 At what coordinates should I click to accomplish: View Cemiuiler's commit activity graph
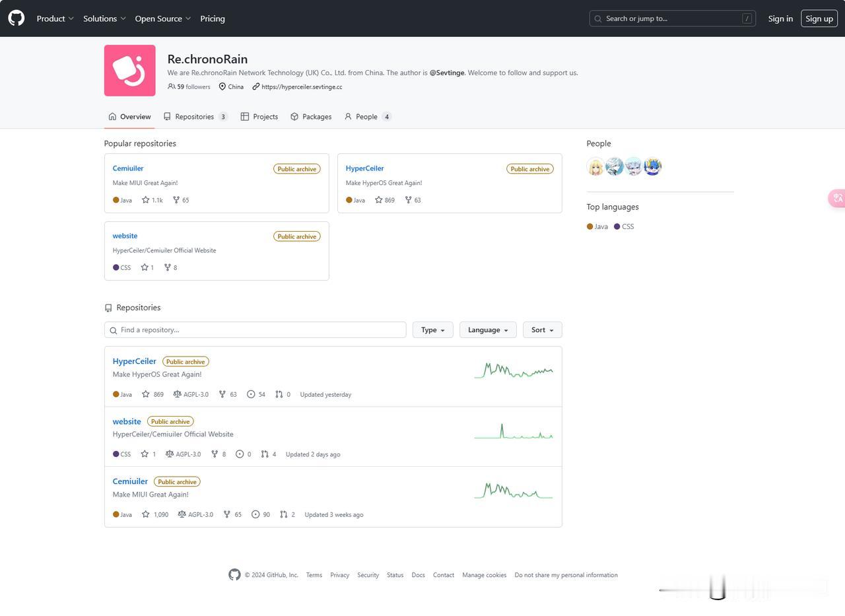pos(514,491)
